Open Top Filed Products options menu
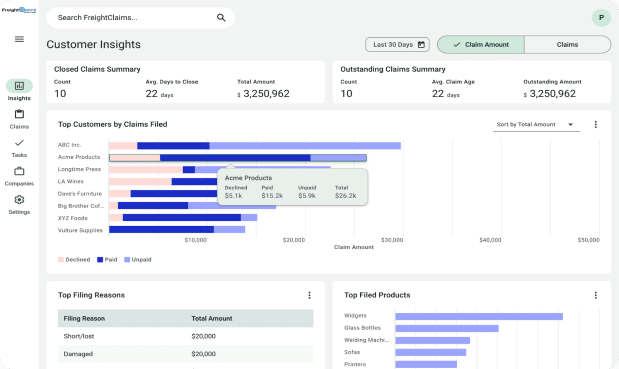The image size is (619, 369). pyautogui.click(x=595, y=295)
